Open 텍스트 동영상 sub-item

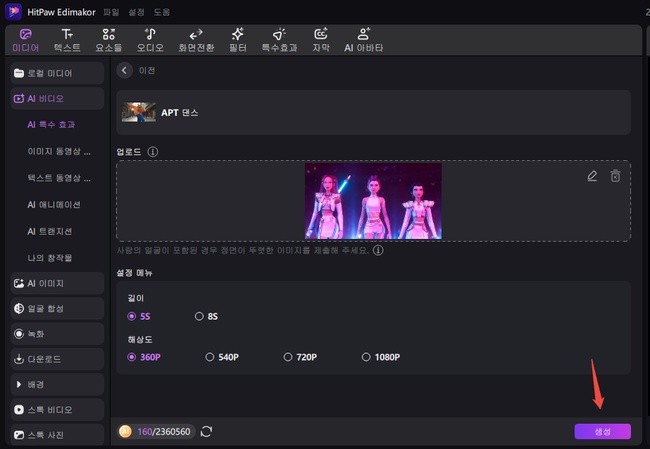[x=59, y=178]
